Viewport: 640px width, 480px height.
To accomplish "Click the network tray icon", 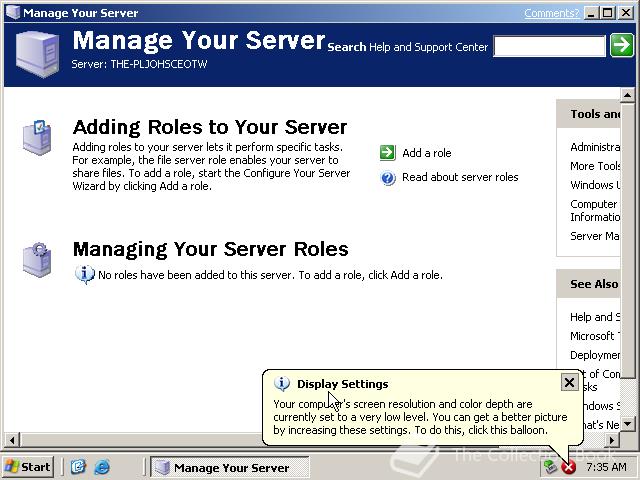I will click(549, 467).
